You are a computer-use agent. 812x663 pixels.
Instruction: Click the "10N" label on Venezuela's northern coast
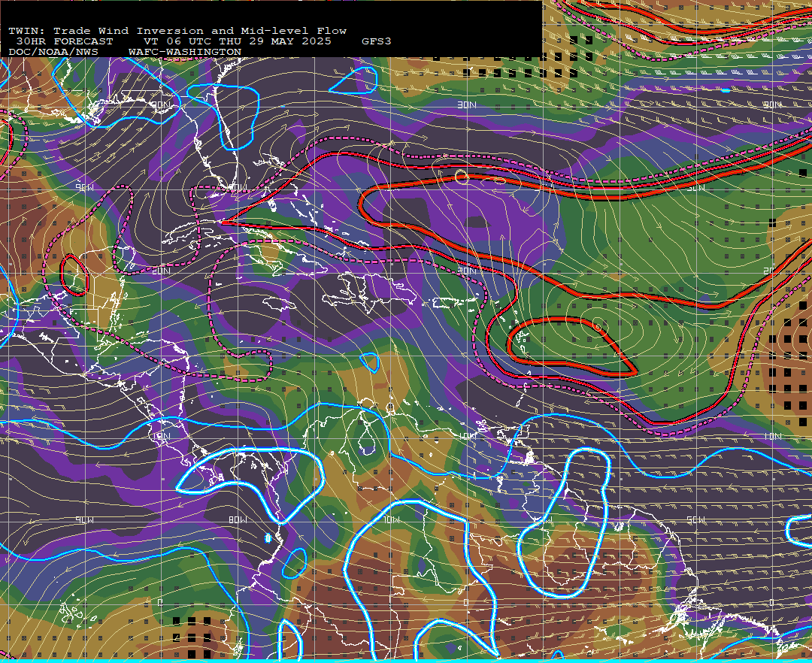[467, 436]
